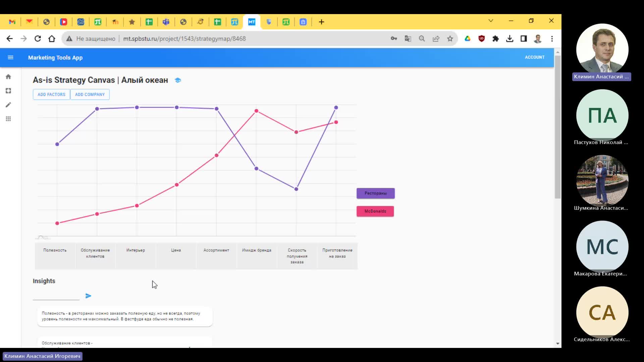Open the apps grid icon in sidebar
Viewport: 644px width, 362px height.
coord(8,119)
